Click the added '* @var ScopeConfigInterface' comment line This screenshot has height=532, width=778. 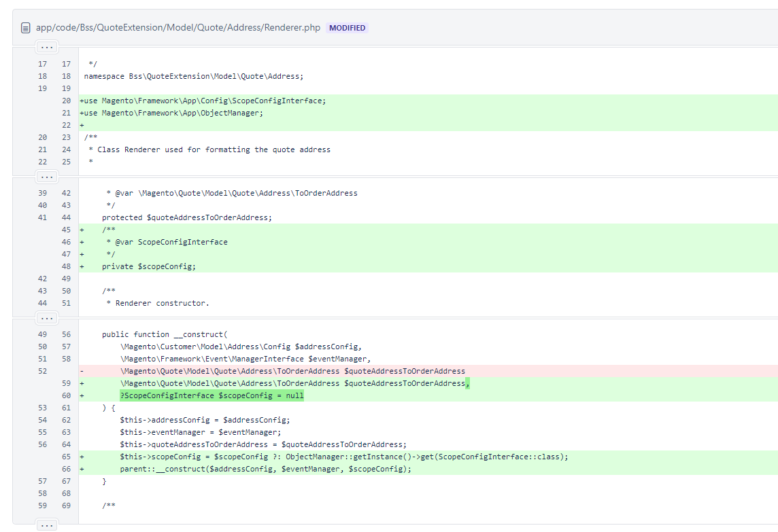(x=167, y=242)
